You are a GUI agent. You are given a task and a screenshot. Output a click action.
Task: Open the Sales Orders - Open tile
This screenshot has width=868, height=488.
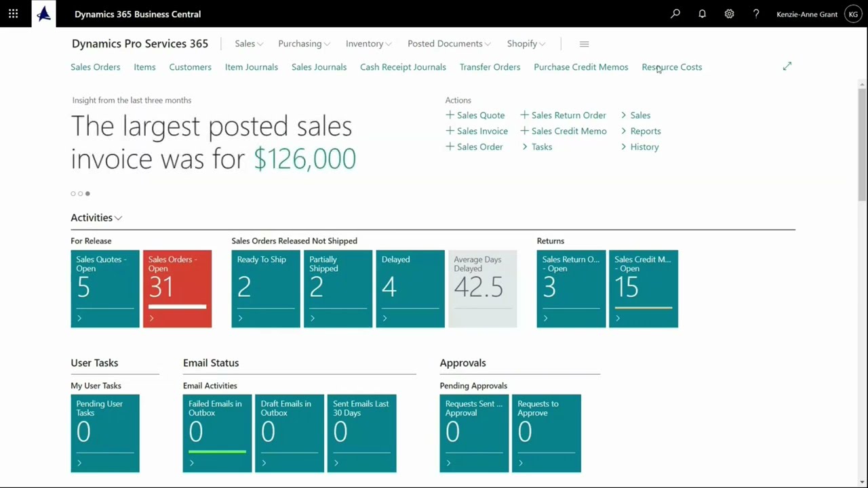coord(177,289)
